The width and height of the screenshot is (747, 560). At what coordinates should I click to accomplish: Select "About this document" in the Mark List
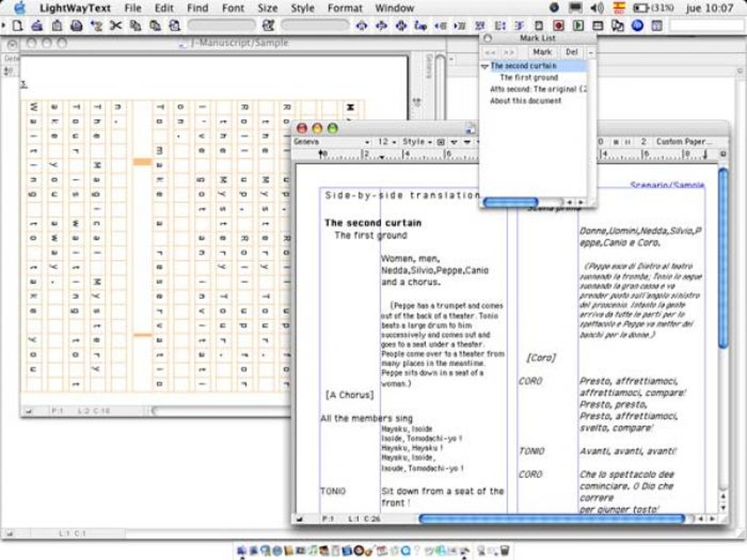pos(525,101)
